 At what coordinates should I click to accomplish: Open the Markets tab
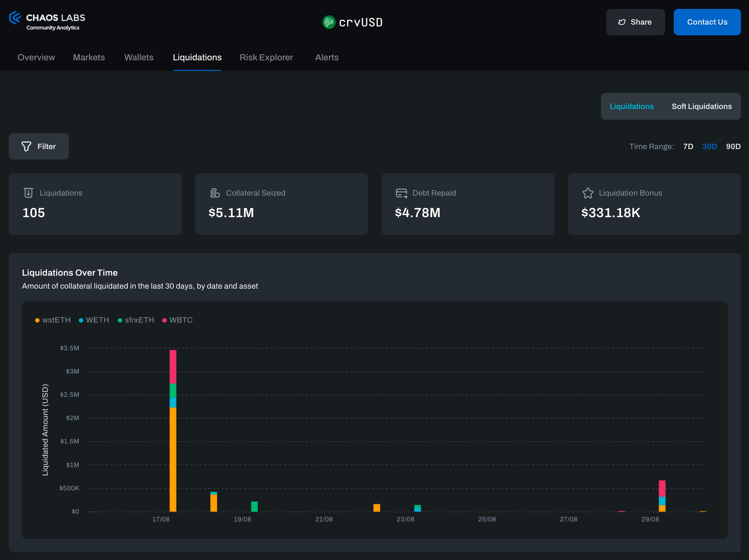click(x=89, y=57)
